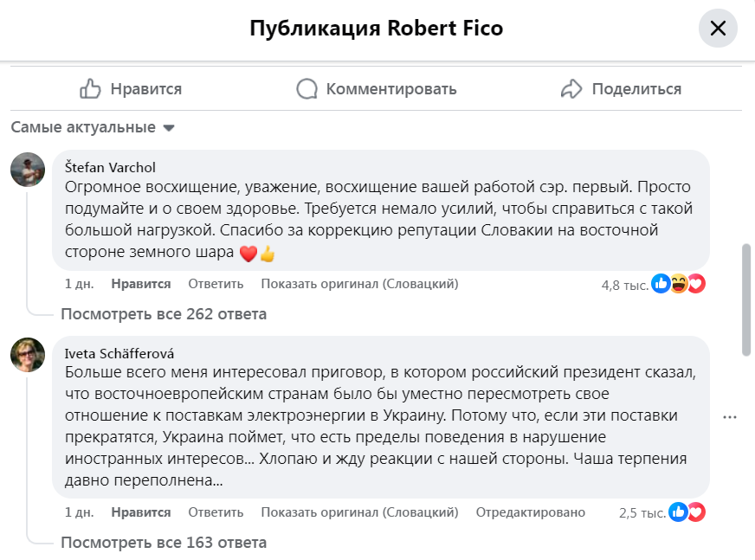
Task: Open the 'Самые актуальные' sort dropdown
Action: click(x=93, y=127)
